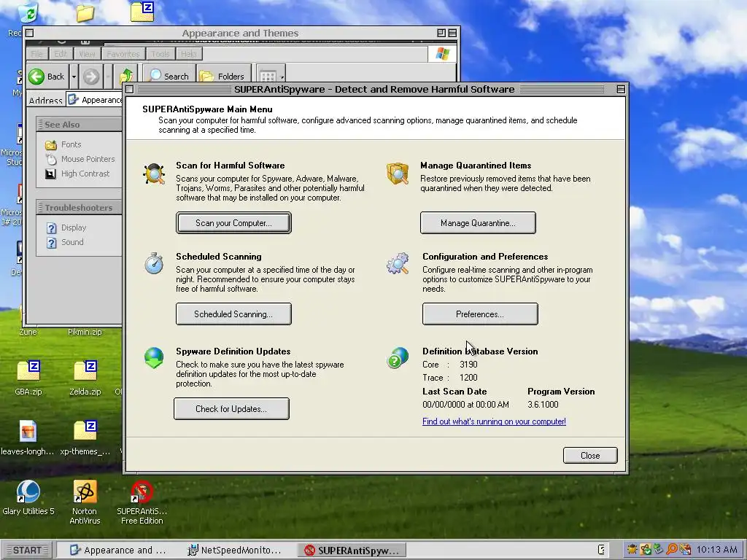Click the green safely-remove-hardware tray icon
The height and width of the screenshot is (560, 747).
pos(659,550)
